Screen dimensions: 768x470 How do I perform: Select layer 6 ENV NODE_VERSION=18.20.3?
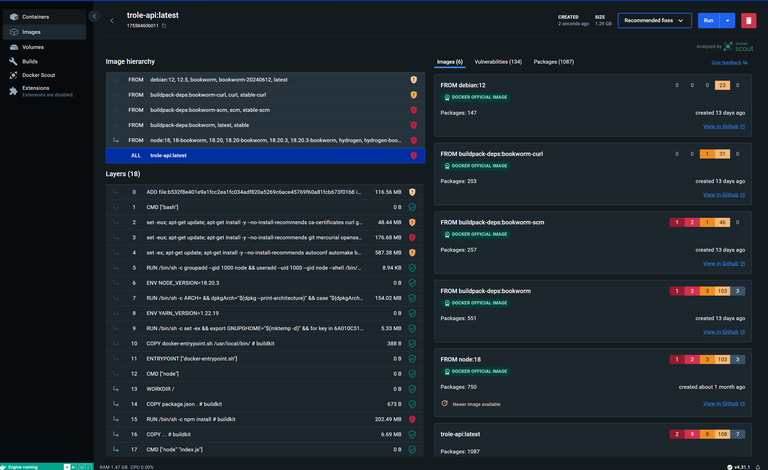[265, 283]
